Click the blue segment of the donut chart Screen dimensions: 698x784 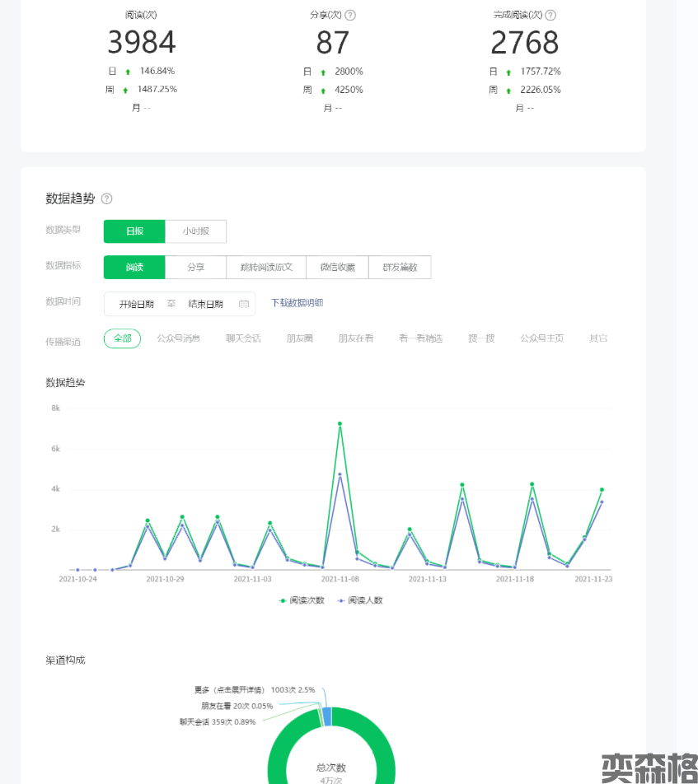click(x=327, y=716)
